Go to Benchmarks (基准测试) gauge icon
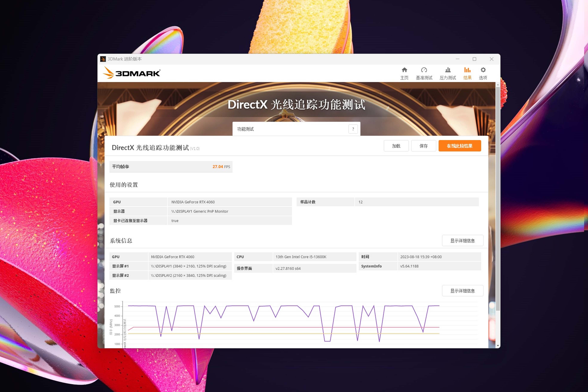Screen dimensions: 588x392 424,70
